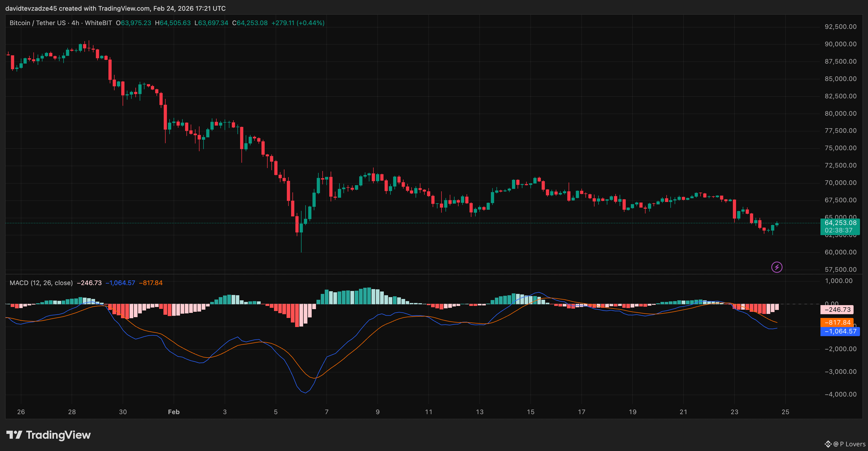The width and height of the screenshot is (868, 451).
Task: Click date 28 on the time axis
Action: pos(72,412)
